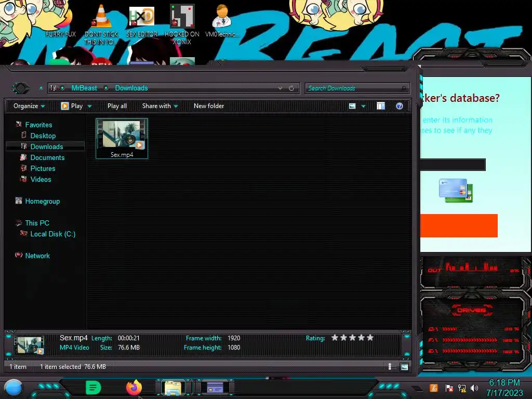Open the green notes app in taskbar
532x399 pixels.
coord(94,388)
